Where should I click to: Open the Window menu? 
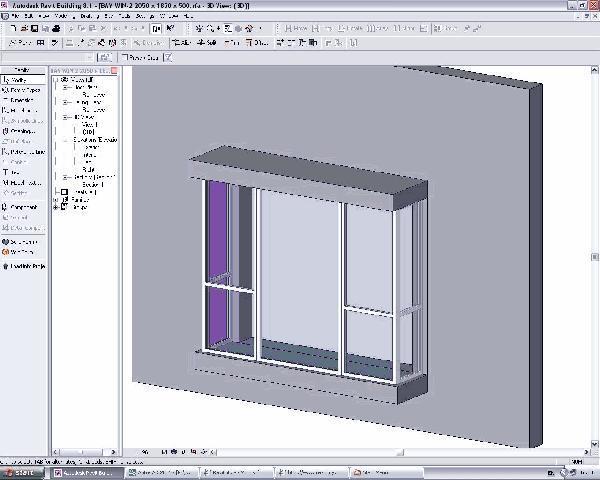pos(169,16)
